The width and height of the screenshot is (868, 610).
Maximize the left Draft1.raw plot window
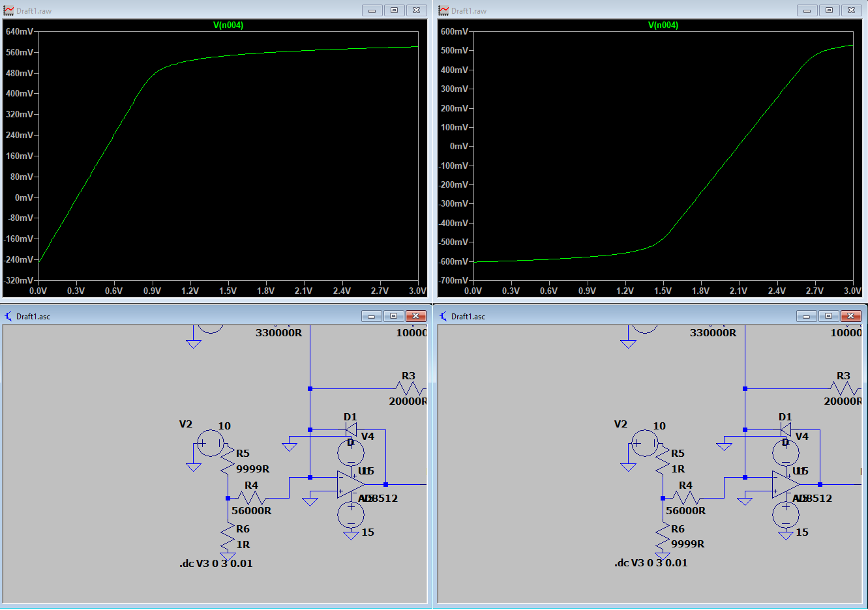point(394,10)
